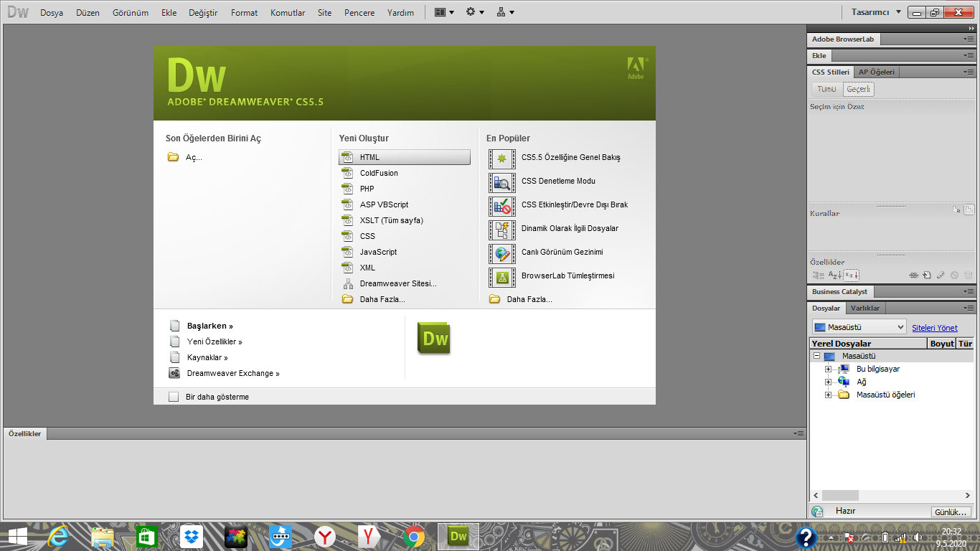Image resolution: width=980 pixels, height=551 pixels.
Task: Click the Günlük... button
Action: pyautogui.click(x=951, y=512)
